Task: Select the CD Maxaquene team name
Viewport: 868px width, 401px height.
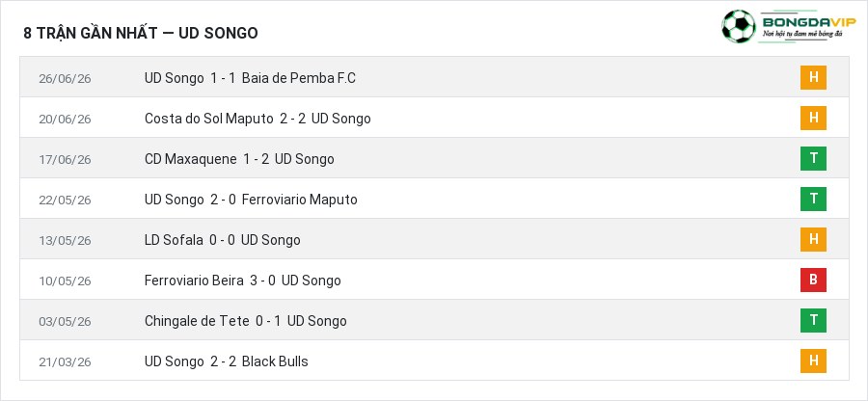Action: pyautogui.click(x=190, y=159)
